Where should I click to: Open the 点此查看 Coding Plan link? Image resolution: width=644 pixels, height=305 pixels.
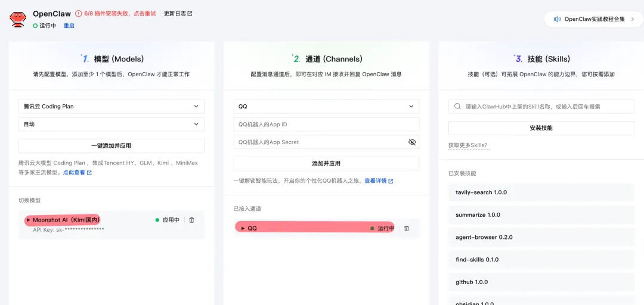pos(77,173)
